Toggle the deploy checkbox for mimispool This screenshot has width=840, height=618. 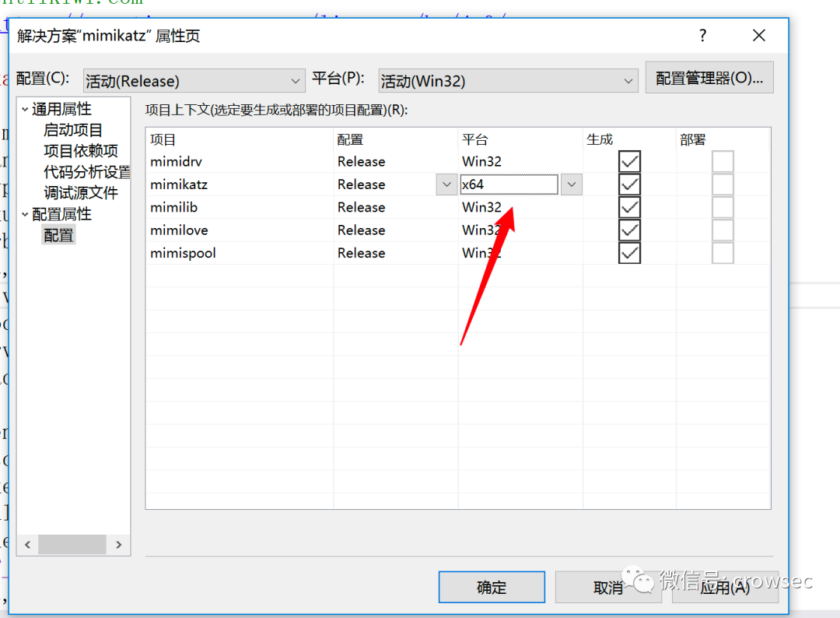click(x=723, y=253)
